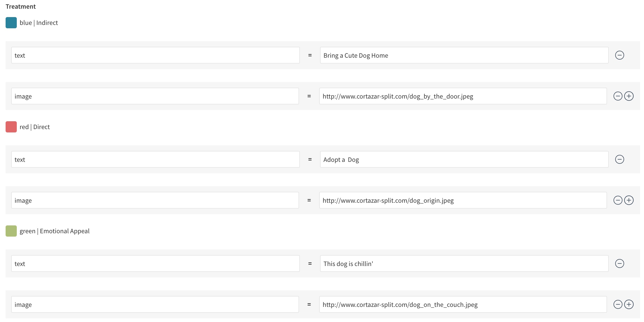Remove the red treatment's text attribute
644x322 pixels.
[x=620, y=159]
